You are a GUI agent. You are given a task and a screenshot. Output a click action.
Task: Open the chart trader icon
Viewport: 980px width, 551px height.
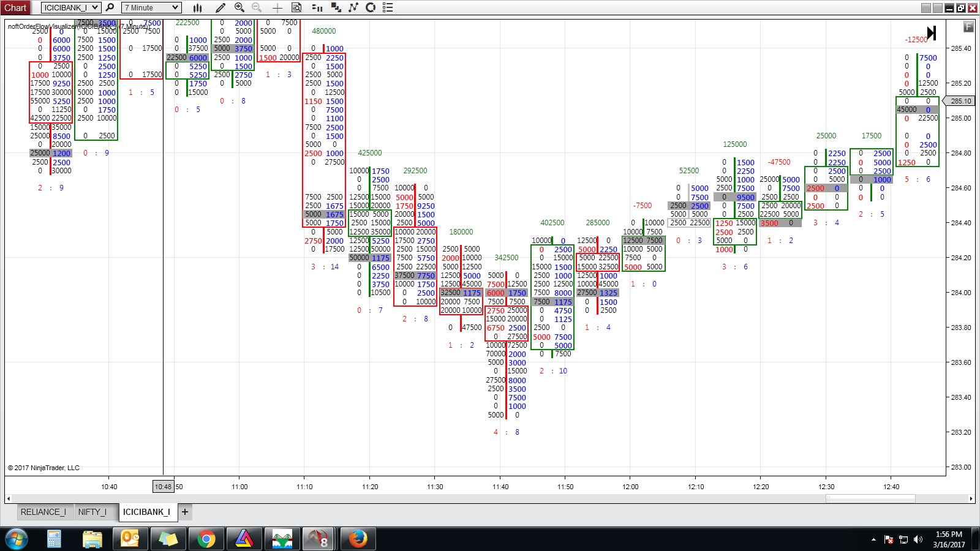tap(317, 7)
